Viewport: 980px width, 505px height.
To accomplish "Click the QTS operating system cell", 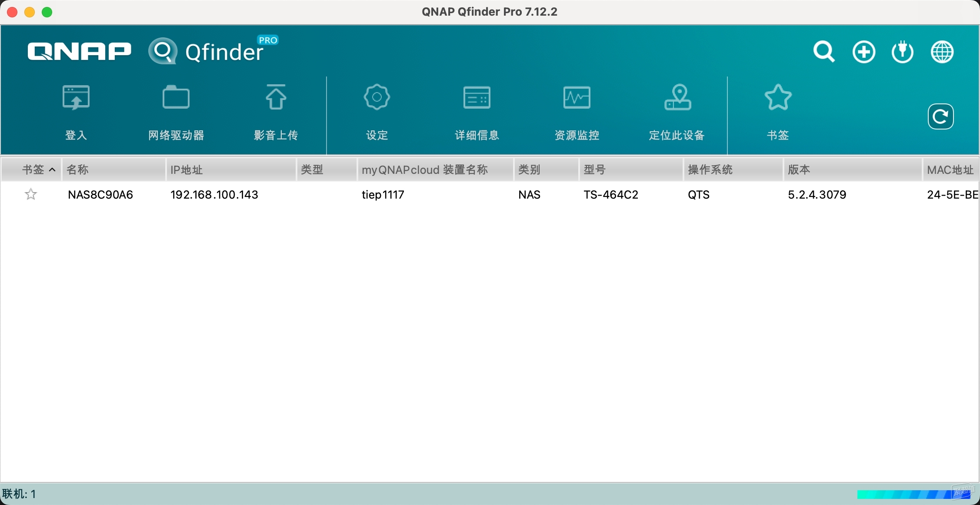I will [x=699, y=195].
